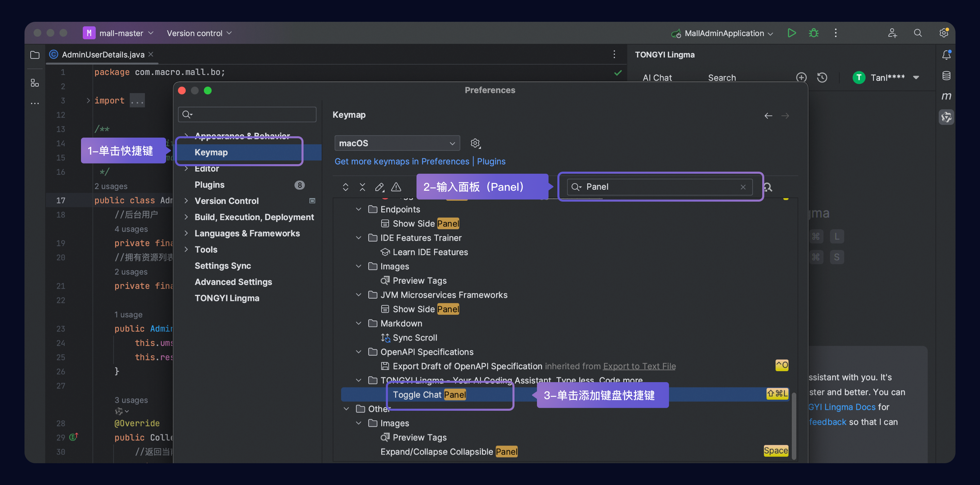The height and width of the screenshot is (485, 980).
Task: Open the Structure tool window icon in the left sidebar
Action: (x=35, y=83)
